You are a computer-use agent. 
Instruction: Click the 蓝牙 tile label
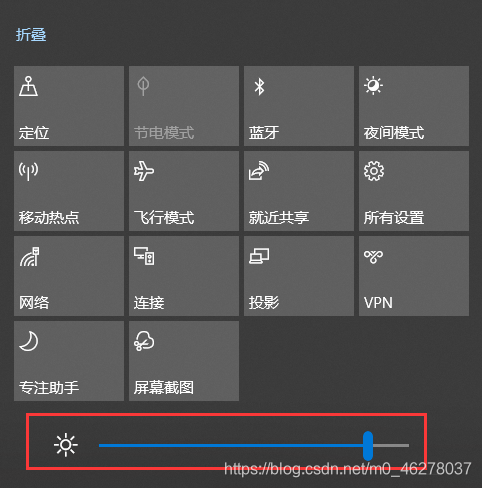[x=264, y=133]
